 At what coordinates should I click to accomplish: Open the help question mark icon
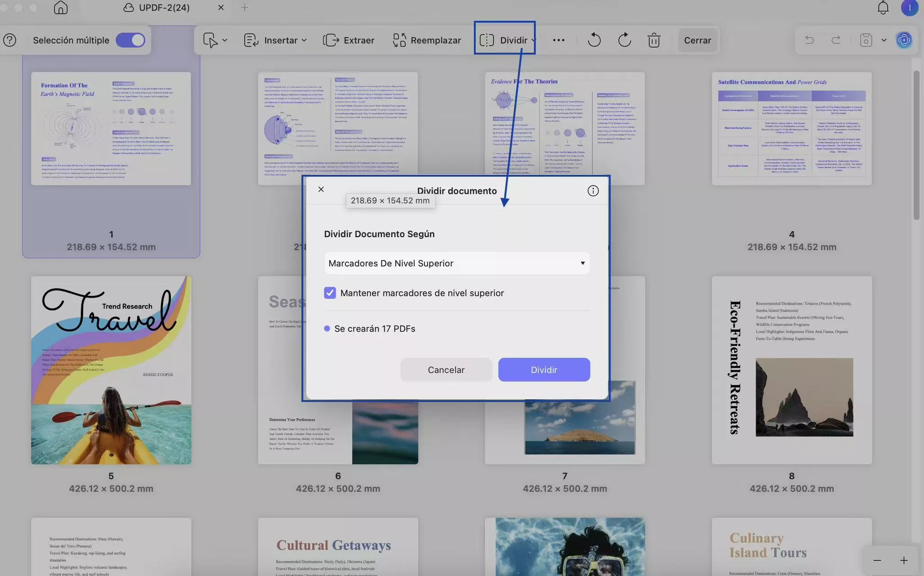[x=9, y=40]
